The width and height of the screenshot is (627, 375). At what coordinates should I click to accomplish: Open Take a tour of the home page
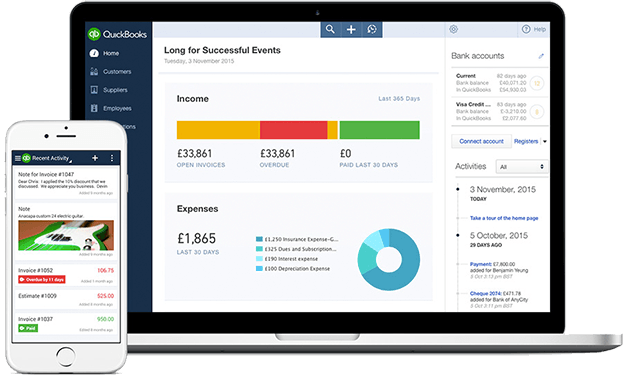point(504,218)
